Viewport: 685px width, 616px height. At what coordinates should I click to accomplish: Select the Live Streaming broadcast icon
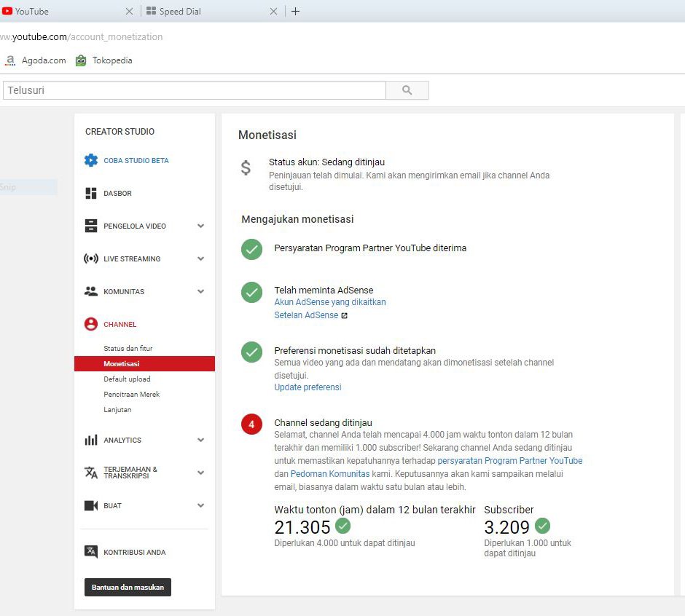[91, 258]
